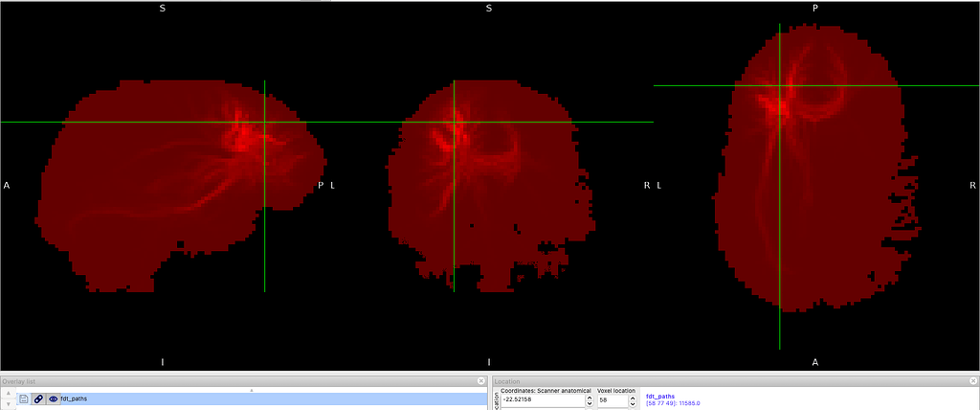The width and height of the screenshot is (980, 410).
Task: Click the scanner anatomical coordinate field showing -22.52158
Action: 542,400
